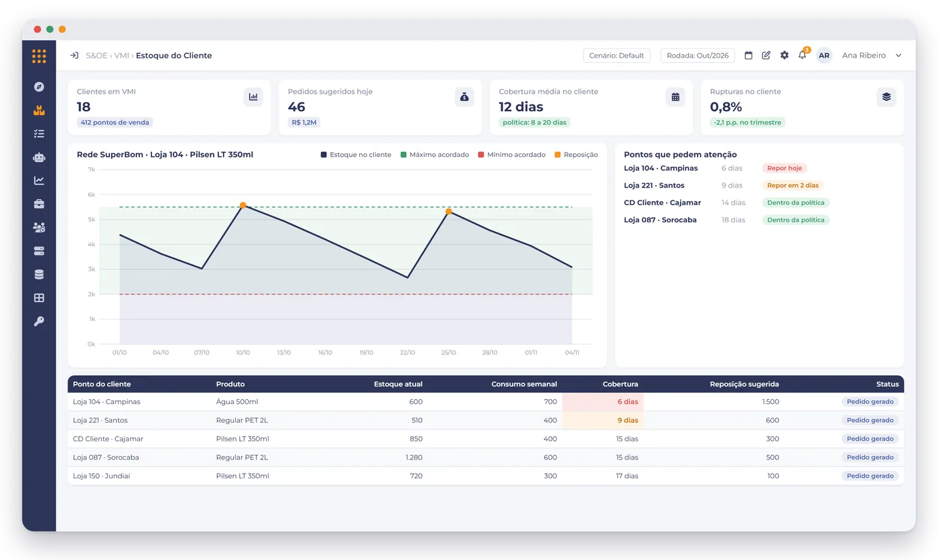Click the edit pencil icon in top bar
The width and height of the screenshot is (938, 560).
point(766,56)
